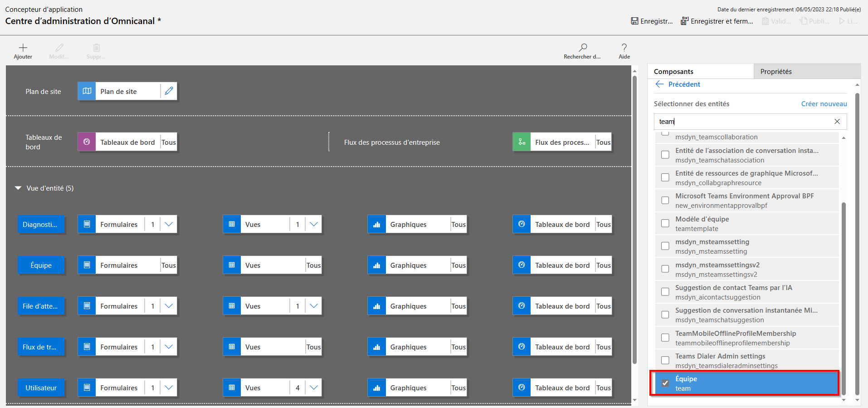
Task: Expand Vues dropdown in File d'atte... row
Action: [314, 306]
